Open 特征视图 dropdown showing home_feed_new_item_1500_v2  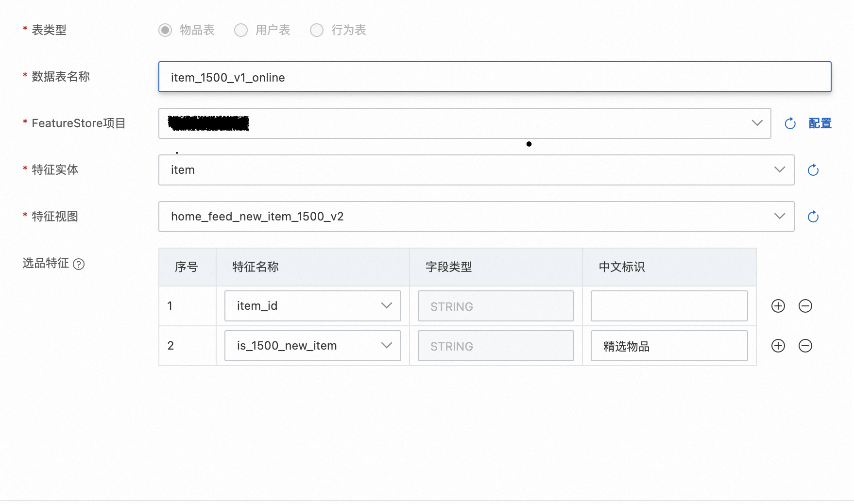click(x=476, y=217)
